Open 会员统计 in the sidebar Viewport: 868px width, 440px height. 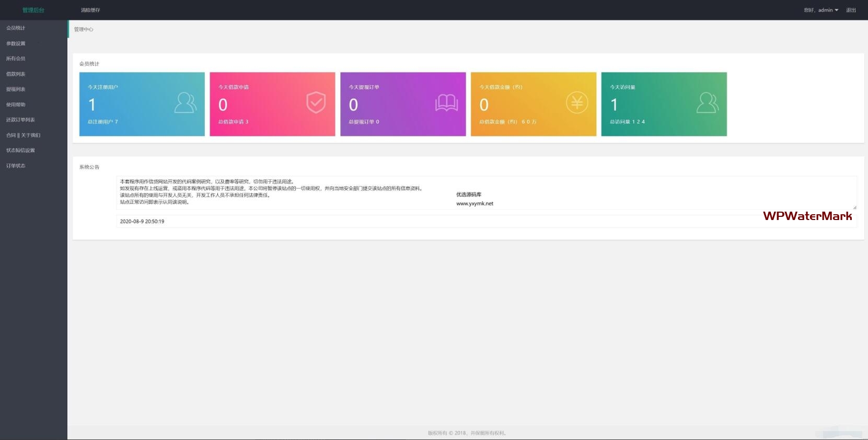coord(16,28)
